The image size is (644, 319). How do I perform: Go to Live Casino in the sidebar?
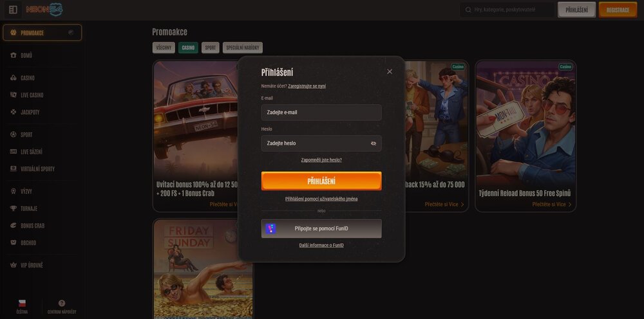32,95
